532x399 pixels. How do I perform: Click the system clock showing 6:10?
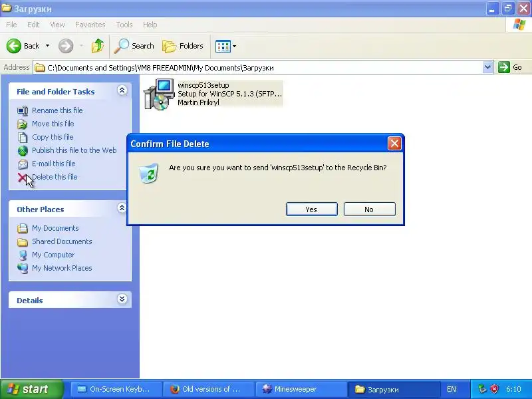coord(513,389)
